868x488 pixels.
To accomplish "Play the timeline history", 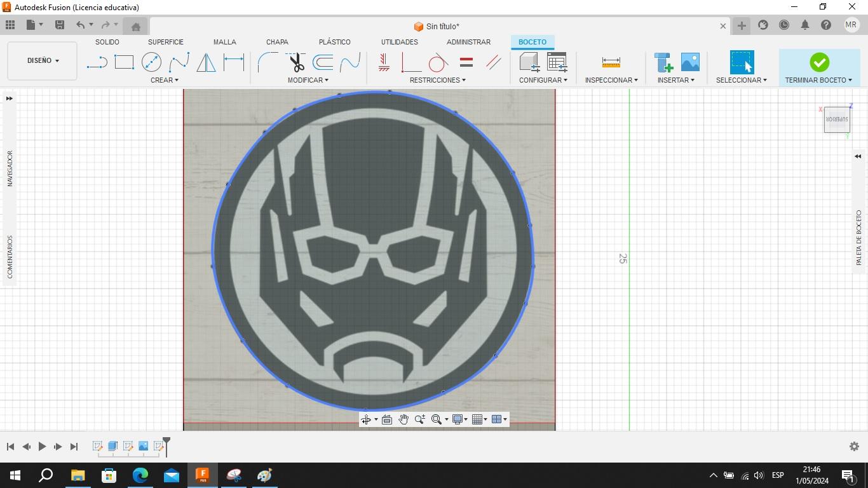I will point(42,447).
